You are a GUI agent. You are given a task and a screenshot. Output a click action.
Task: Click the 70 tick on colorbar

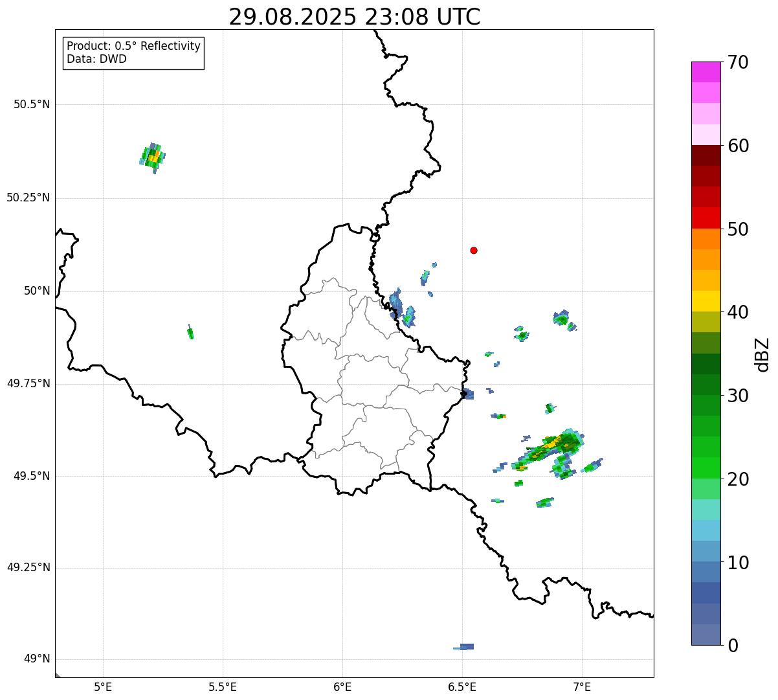tap(738, 62)
